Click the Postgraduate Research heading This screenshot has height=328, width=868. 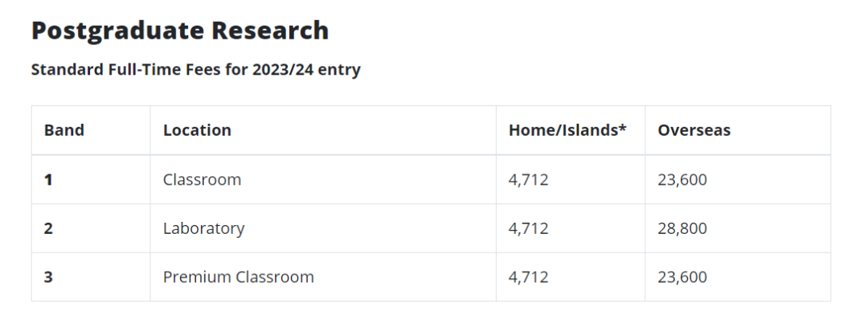click(180, 31)
